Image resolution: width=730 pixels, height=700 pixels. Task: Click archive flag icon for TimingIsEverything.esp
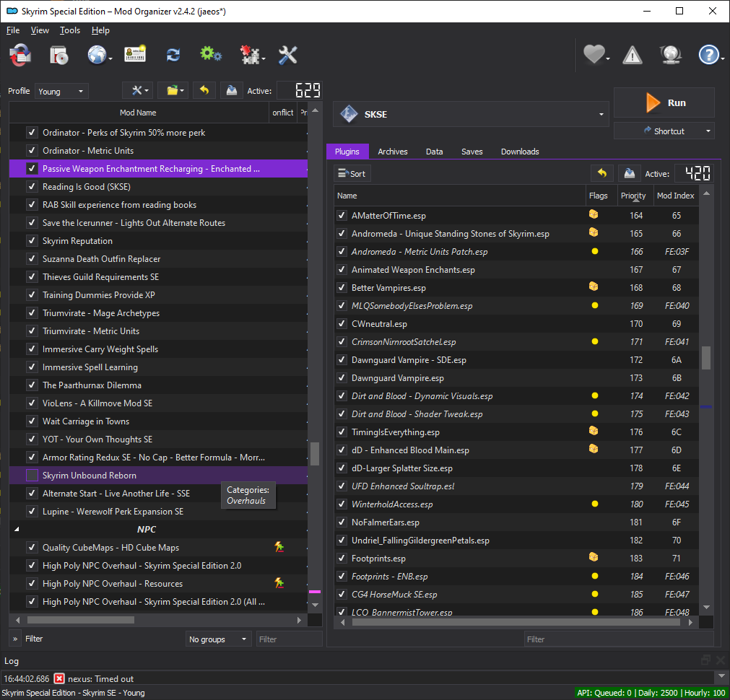click(594, 431)
